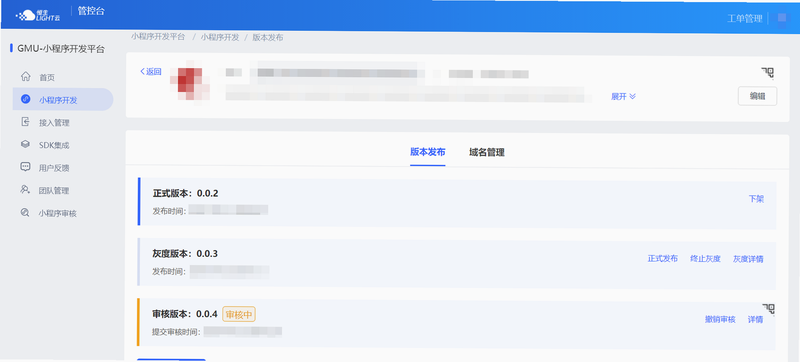Viewport: 800px width, 362px height.
Task: Open 详情 for 审核版本 0.0.4
Action: point(756,319)
